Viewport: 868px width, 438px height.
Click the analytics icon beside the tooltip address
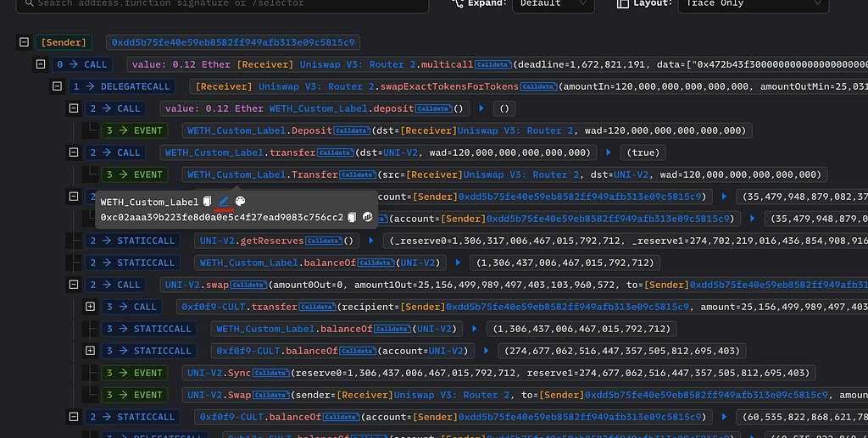click(368, 218)
